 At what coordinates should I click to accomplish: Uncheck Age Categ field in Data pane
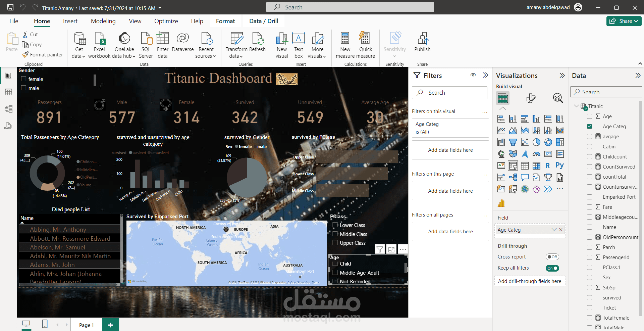tap(589, 127)
